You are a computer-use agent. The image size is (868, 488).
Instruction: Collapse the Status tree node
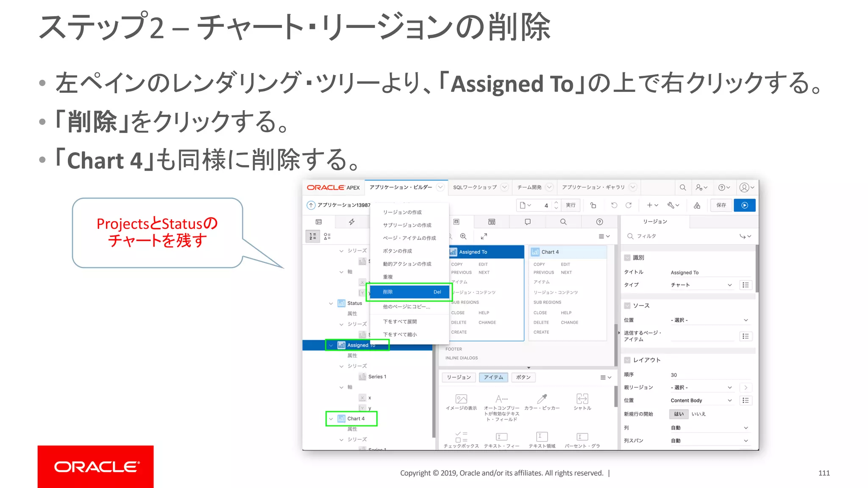click(x=331, y=303)
